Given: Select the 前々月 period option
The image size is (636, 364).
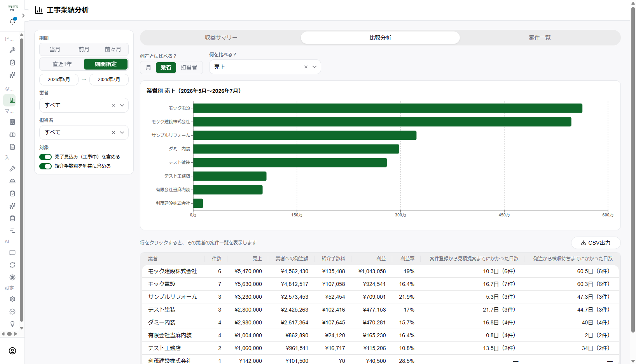Looking at the screenshot, I should pyautogui.click(x=113, y=49).
